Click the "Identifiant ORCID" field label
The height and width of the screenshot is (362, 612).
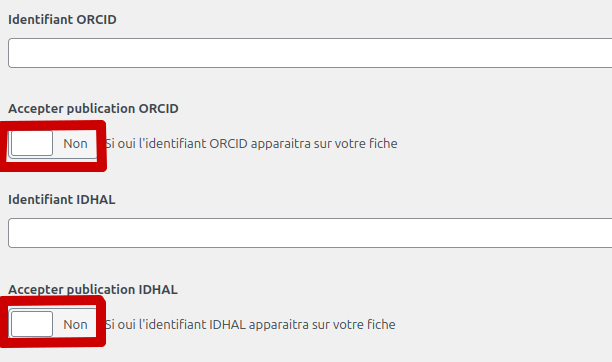pyautogui.click(x=62, y=20)
